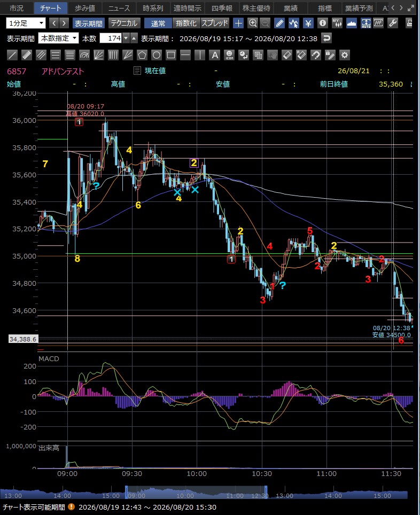Open the smiley ICON stamp tool
The width and height of the screenshot is (420, 515).
coord(229,55)
